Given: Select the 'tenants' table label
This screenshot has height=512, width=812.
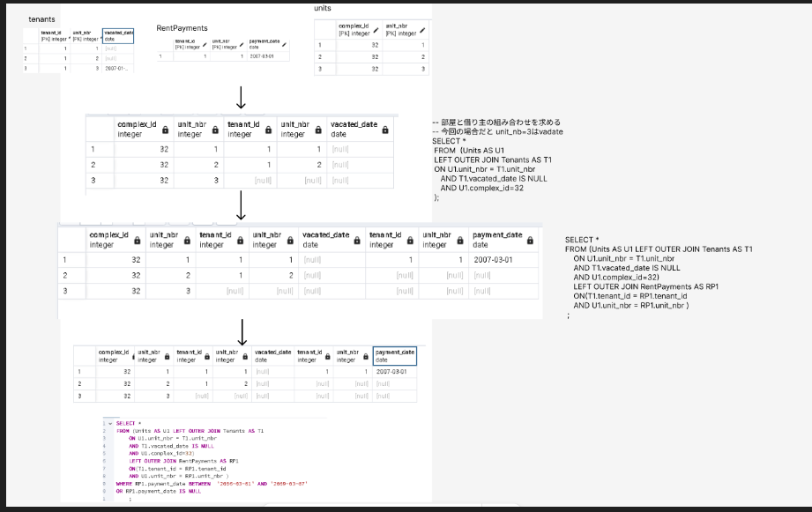Looking at the screenshot, I should pos(41,19).
